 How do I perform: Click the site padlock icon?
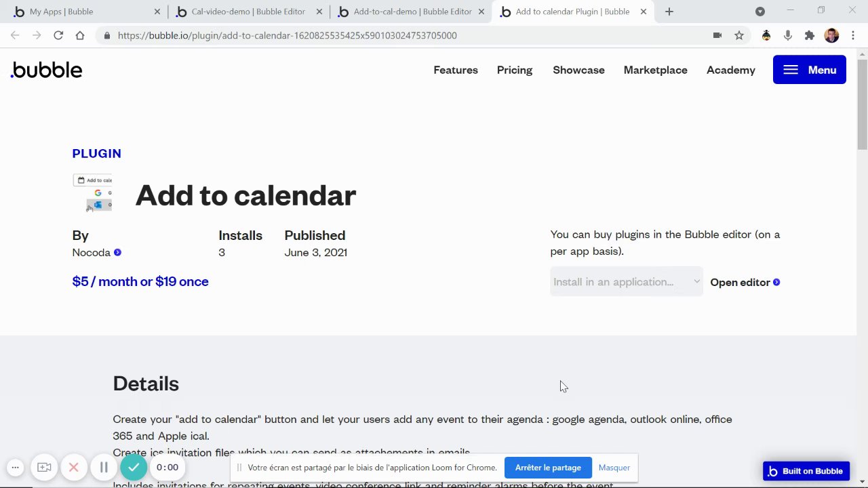[x=106, y=35]
